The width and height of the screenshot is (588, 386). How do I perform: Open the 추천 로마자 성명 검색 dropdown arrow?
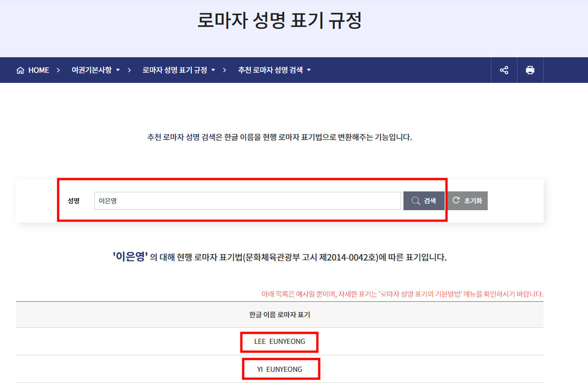pyautogui.click(x=309, y=70)
